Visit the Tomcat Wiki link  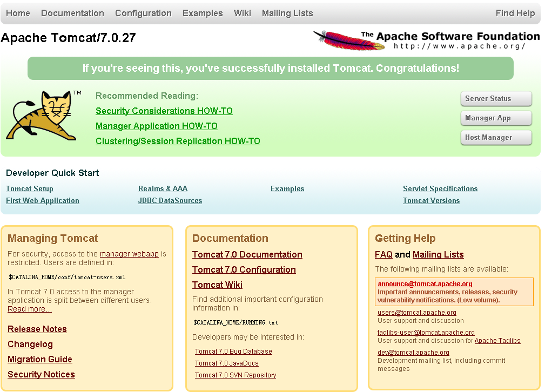coord(217,285)
